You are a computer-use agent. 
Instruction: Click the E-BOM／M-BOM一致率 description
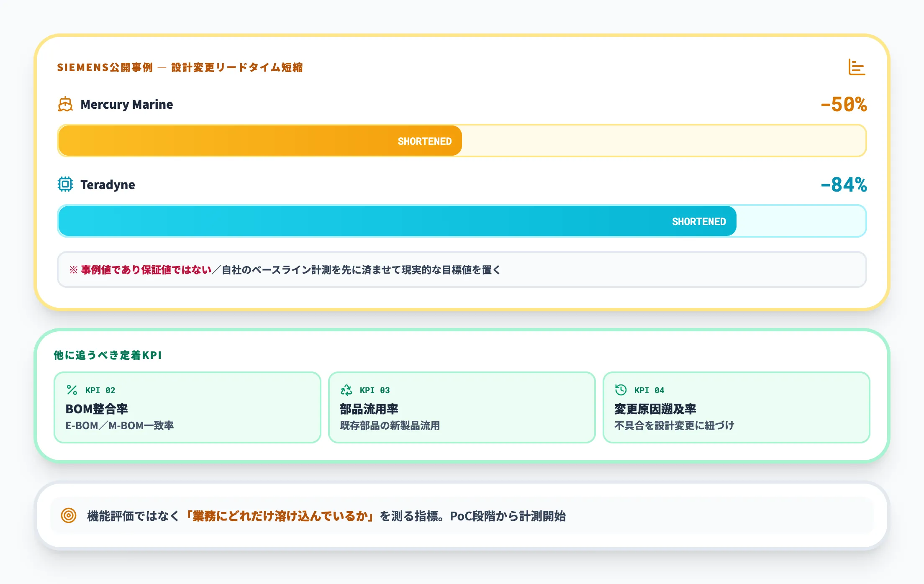tap(120, 425)
